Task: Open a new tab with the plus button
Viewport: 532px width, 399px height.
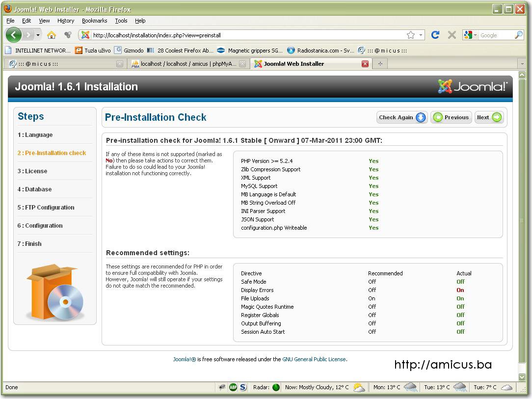Action: tap(380, 64)
